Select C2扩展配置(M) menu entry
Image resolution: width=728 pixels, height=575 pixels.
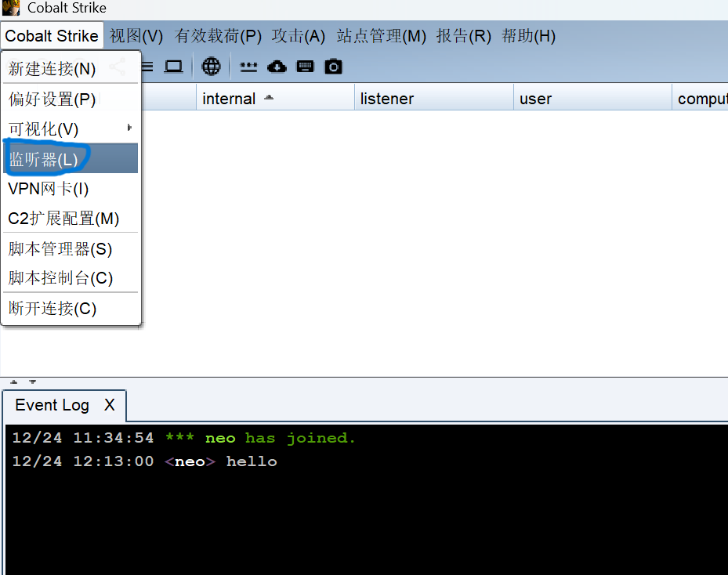pos(71,218)
